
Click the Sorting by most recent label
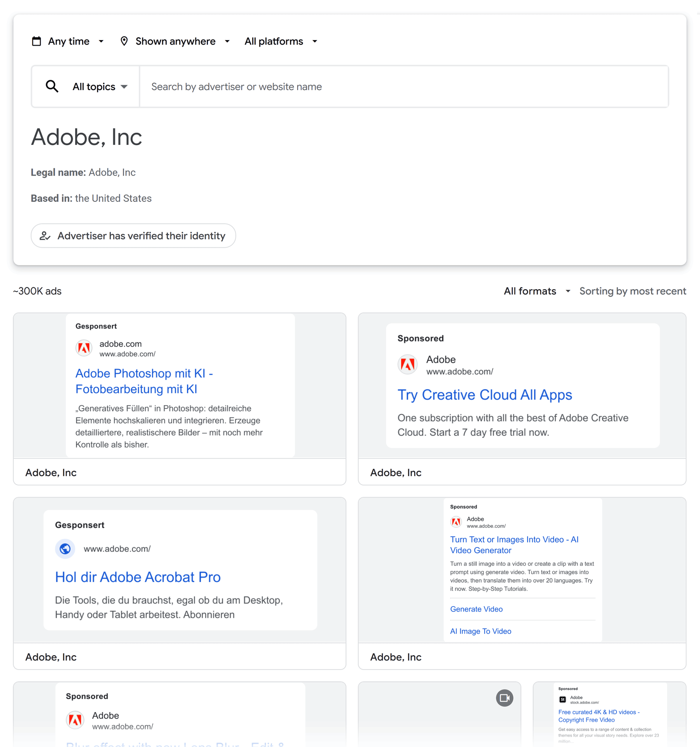633,291
